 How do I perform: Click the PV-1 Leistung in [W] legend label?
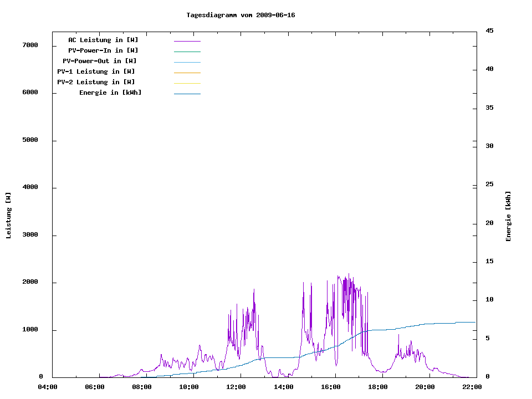point(96,71)
